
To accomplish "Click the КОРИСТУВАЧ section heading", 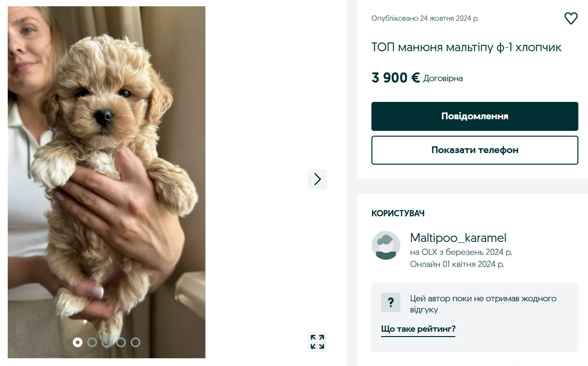I will tap(397, 213).
